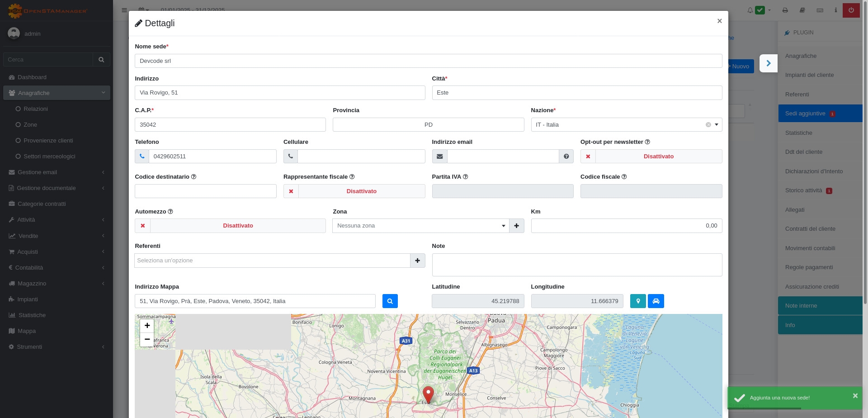Close the Dettagli dialog
This screenshot has height=418, width=868.
coord(719,21)
